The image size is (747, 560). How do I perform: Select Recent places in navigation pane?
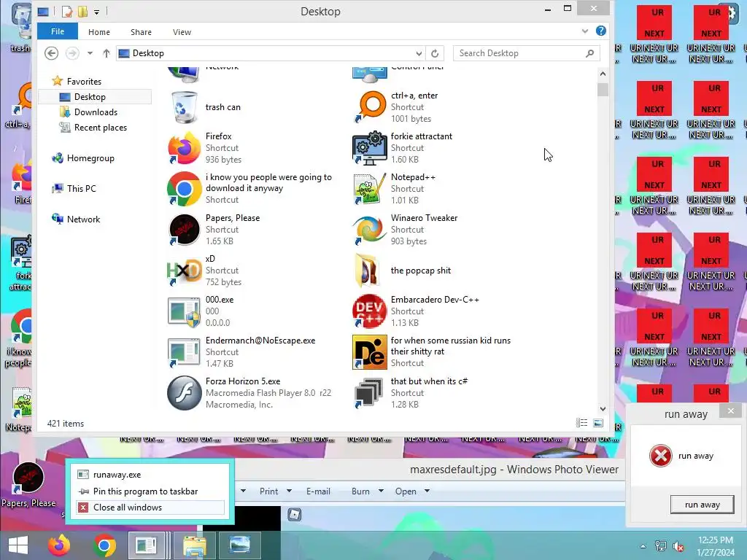tap(95, 127)
